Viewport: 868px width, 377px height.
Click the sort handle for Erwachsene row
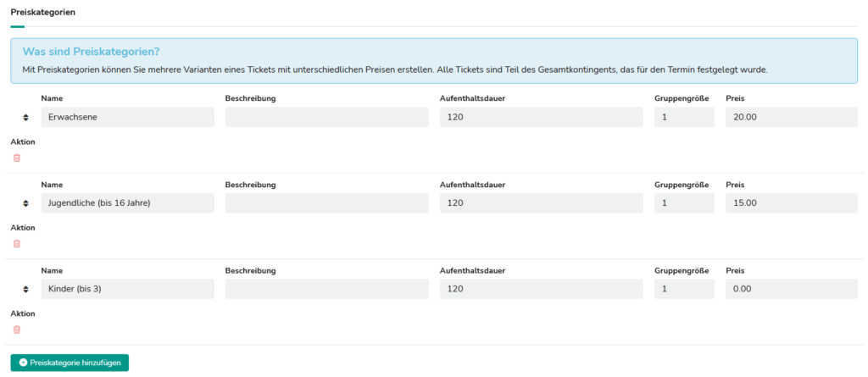tap(25, 117)
